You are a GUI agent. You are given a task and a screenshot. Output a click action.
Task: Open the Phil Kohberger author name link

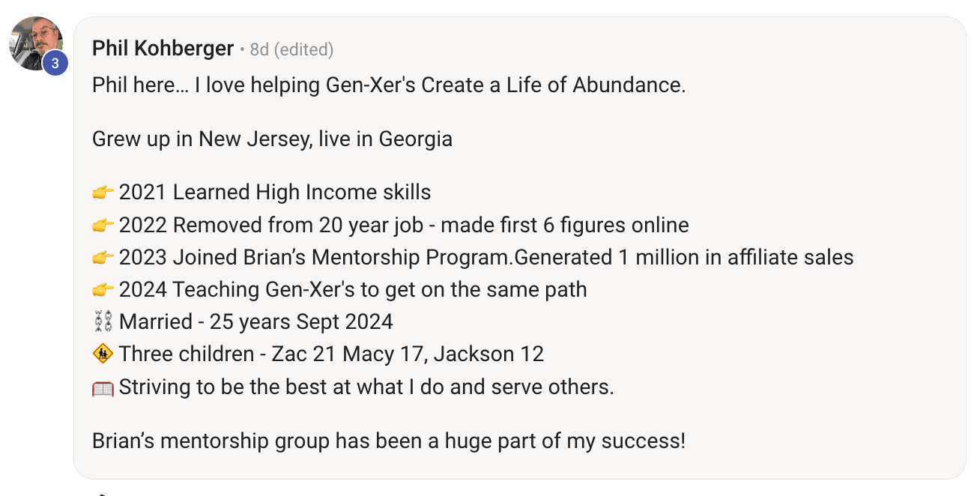pyautogui.click(x=163, y=49)
